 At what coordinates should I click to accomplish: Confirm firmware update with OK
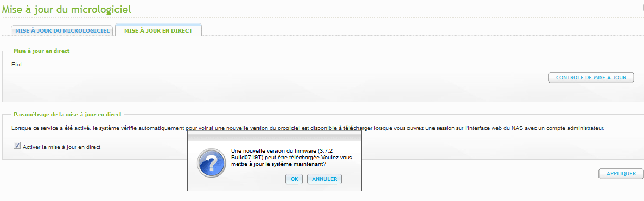point(294,179)
